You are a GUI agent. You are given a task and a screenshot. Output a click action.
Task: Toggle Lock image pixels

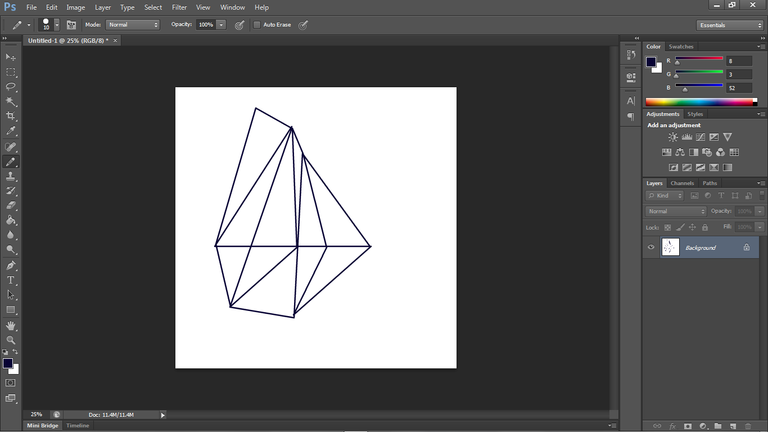click(680, 227)
